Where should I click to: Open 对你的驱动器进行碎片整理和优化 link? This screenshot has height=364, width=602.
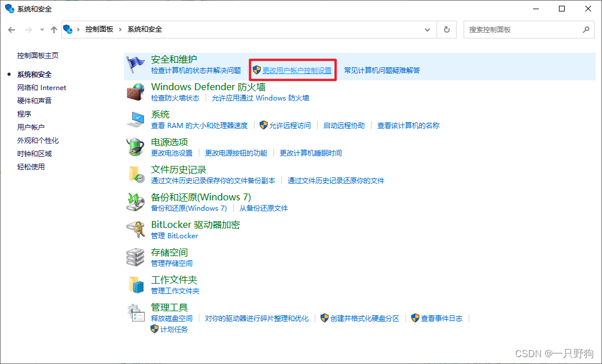[256, 318]
